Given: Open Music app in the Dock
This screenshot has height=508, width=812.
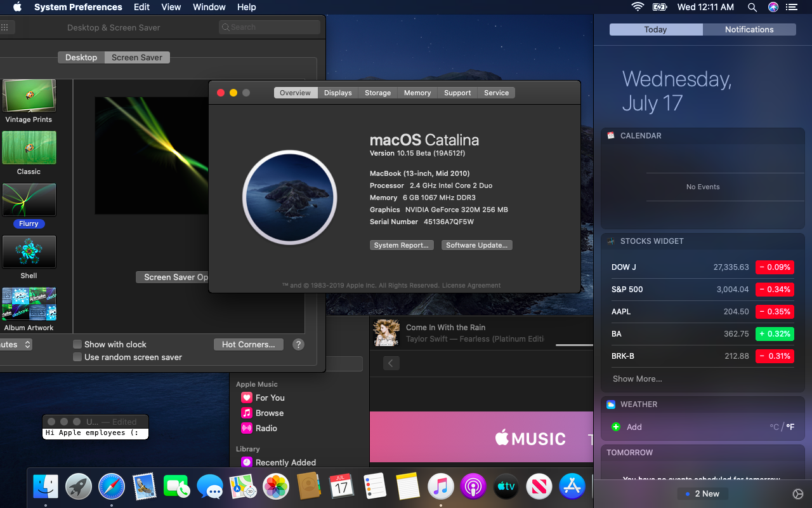Looking at the screenshot, I should (x=441, y=487).
